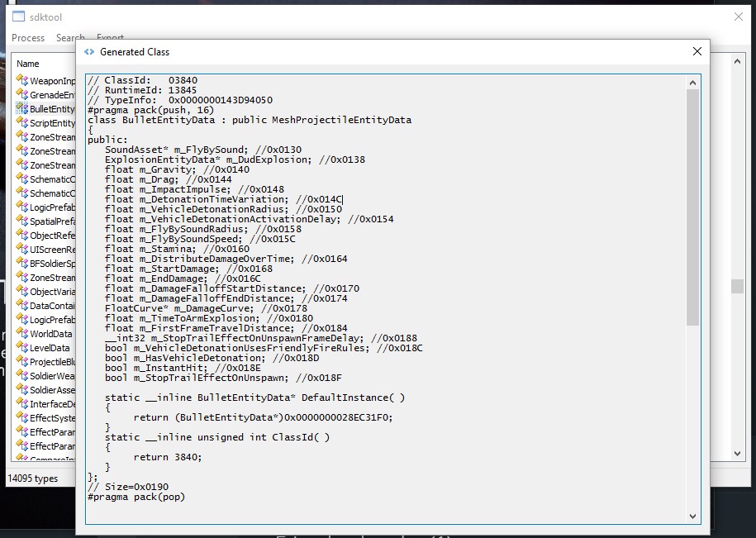This screenshot has height=538, width=756.
Task: Click the icon beside the ScriptEntity row
Action: [22, 122]
